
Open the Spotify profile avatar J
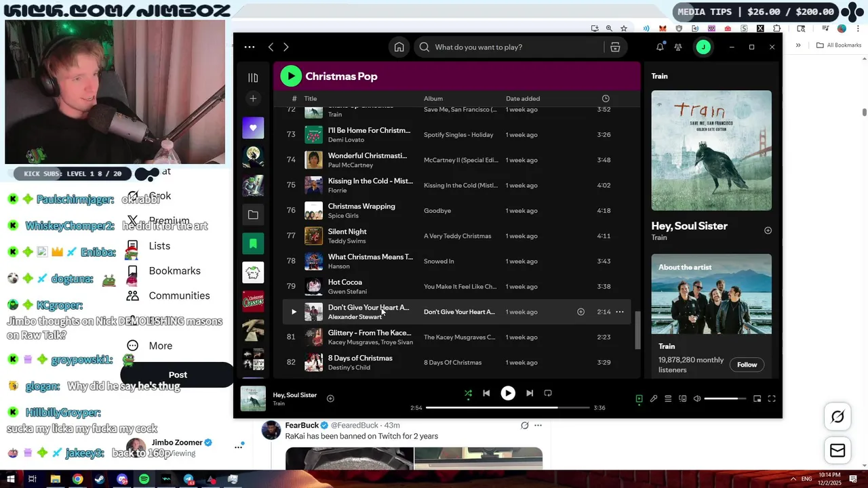703,47
